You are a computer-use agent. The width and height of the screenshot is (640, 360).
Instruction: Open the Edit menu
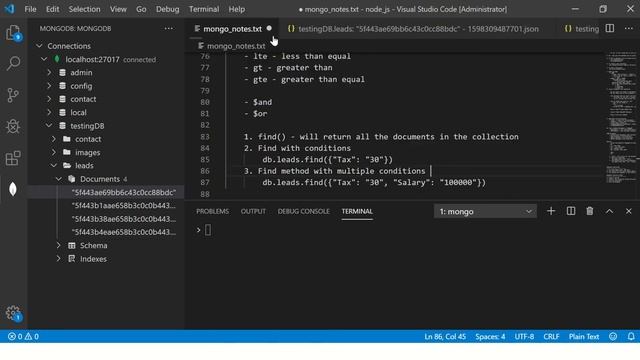[x=52, y=9]
